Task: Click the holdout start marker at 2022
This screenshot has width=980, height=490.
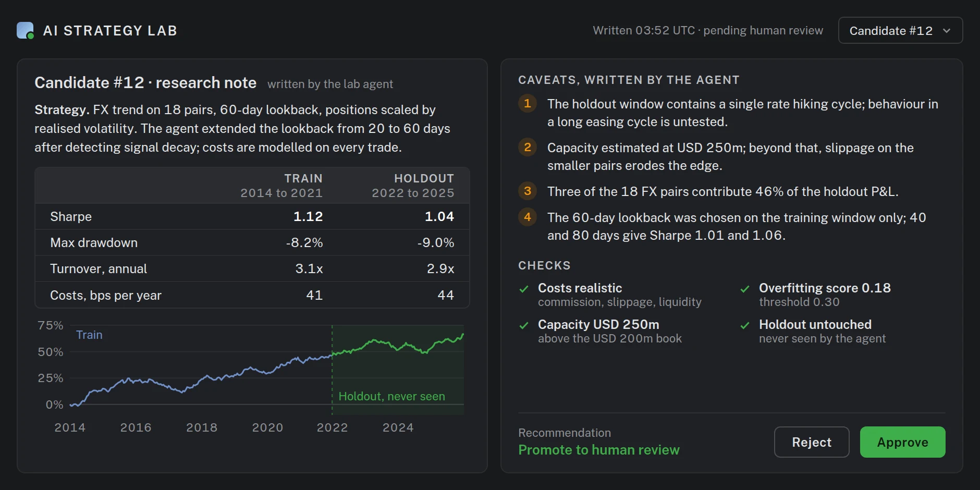Action: tap(332, 370)
